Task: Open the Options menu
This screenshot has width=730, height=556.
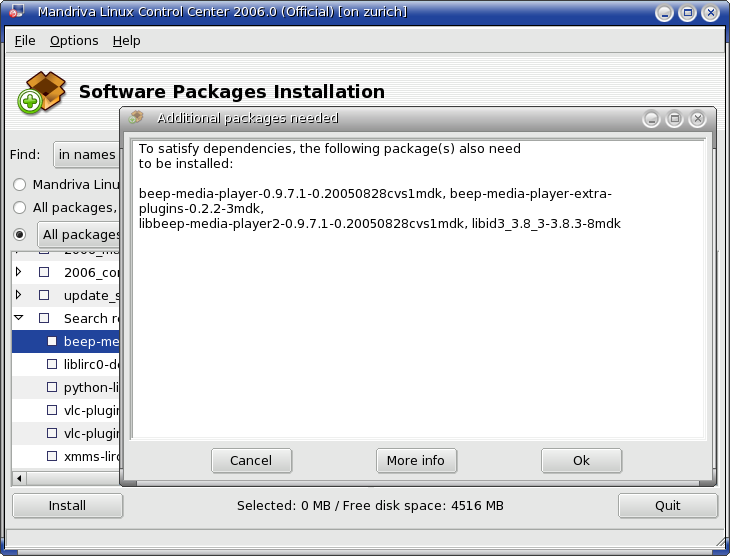Action: (x=74, y=41)
